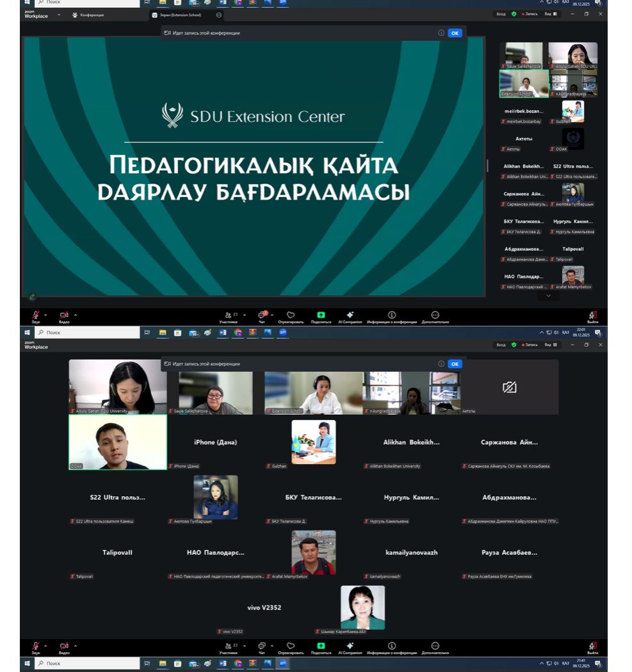Open AI Companion in the lower Zoom window
Screen dimensions: 632x672
(350, 646)
